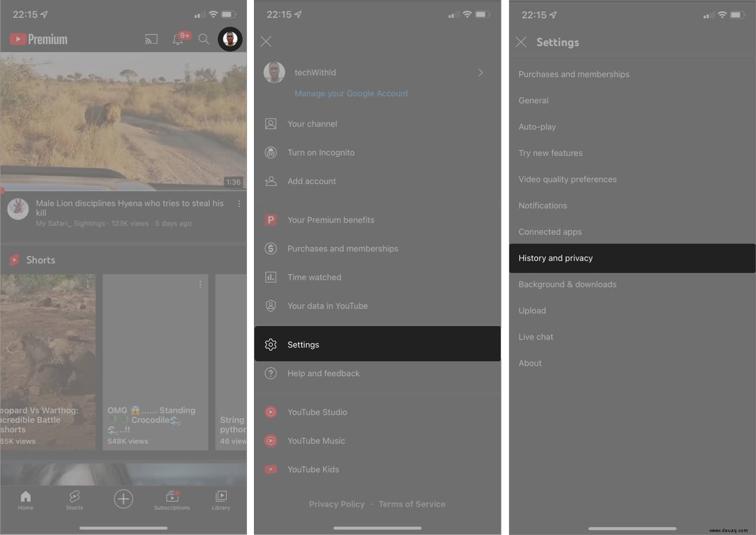Open About in Settings
Screen dimensions: 756x535
click(632, 364)
